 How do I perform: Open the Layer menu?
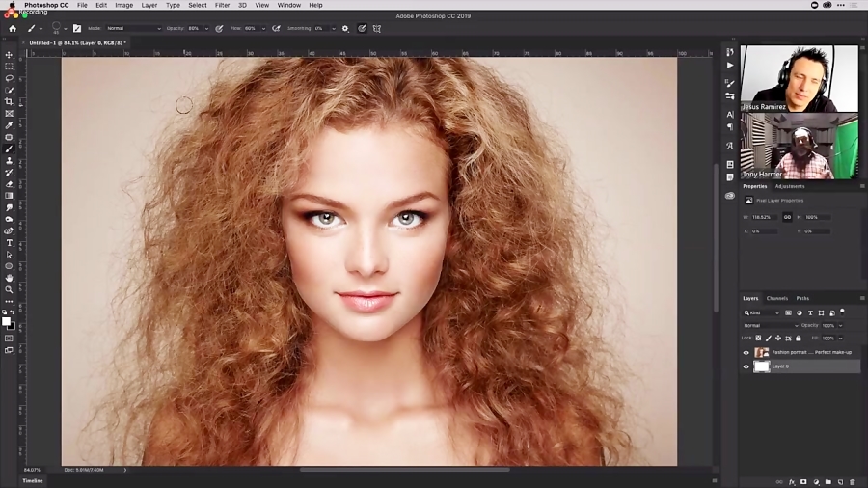[x=149, y=5]
